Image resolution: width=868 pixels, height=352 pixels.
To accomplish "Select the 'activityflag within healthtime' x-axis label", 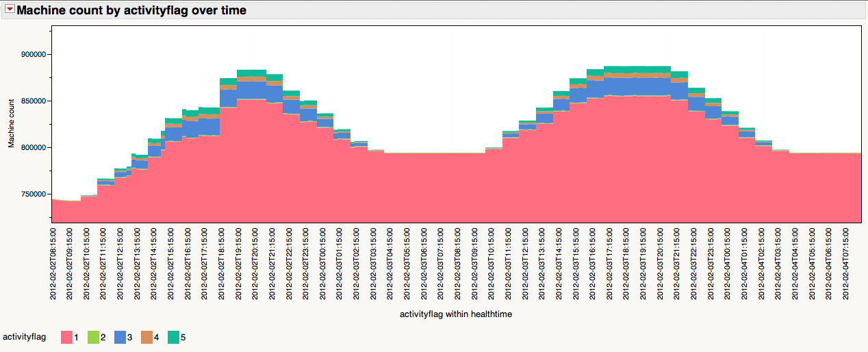I will [456, 314].
